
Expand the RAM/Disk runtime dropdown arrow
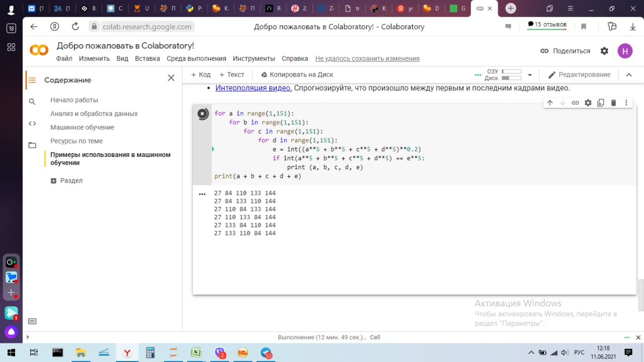[x=529, y=75]
